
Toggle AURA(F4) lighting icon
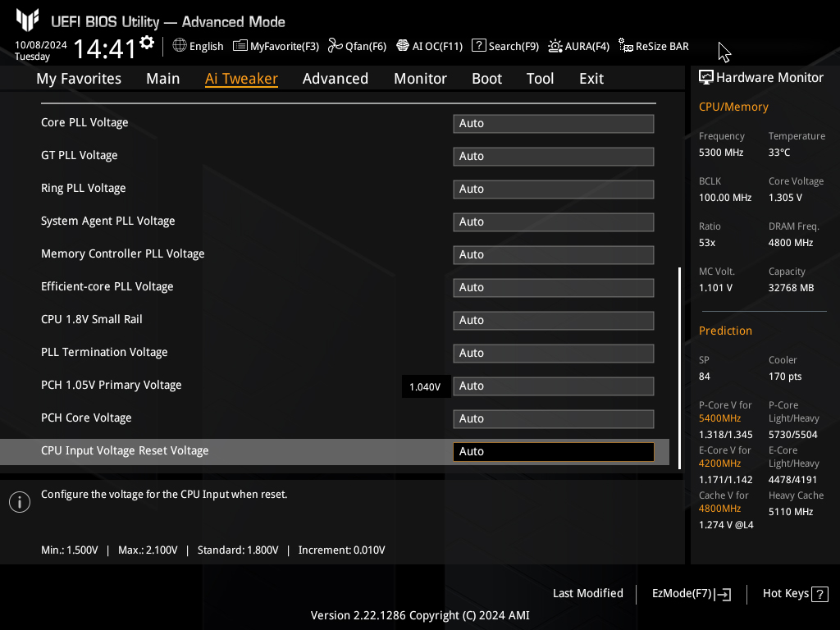coord(555,46)
